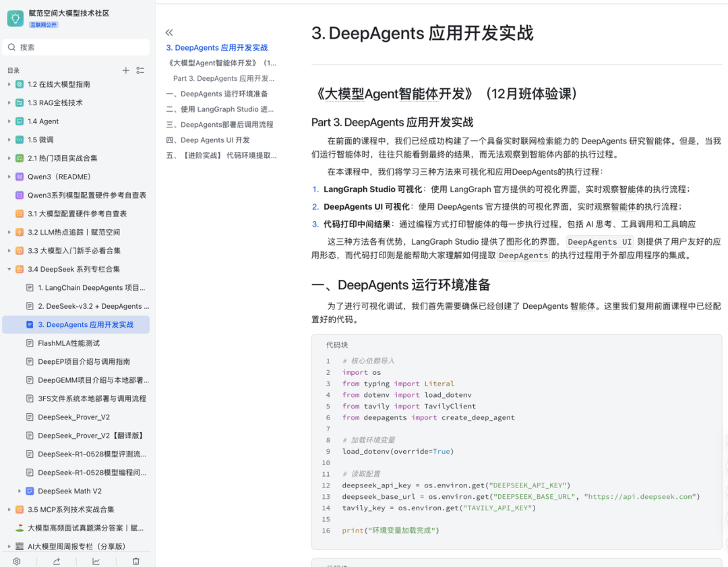
Task: Expand the DeepSeek Math V2 node
Action: coord(20,491)
